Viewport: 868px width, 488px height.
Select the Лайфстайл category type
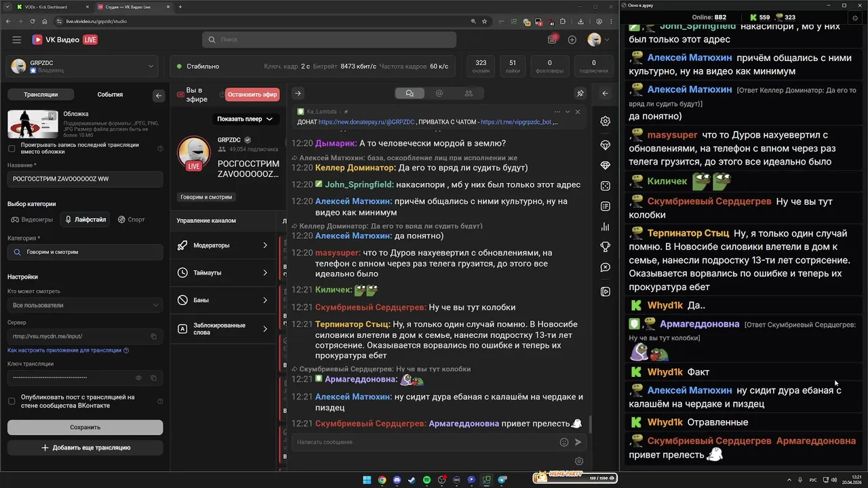[x=85, y=220]
